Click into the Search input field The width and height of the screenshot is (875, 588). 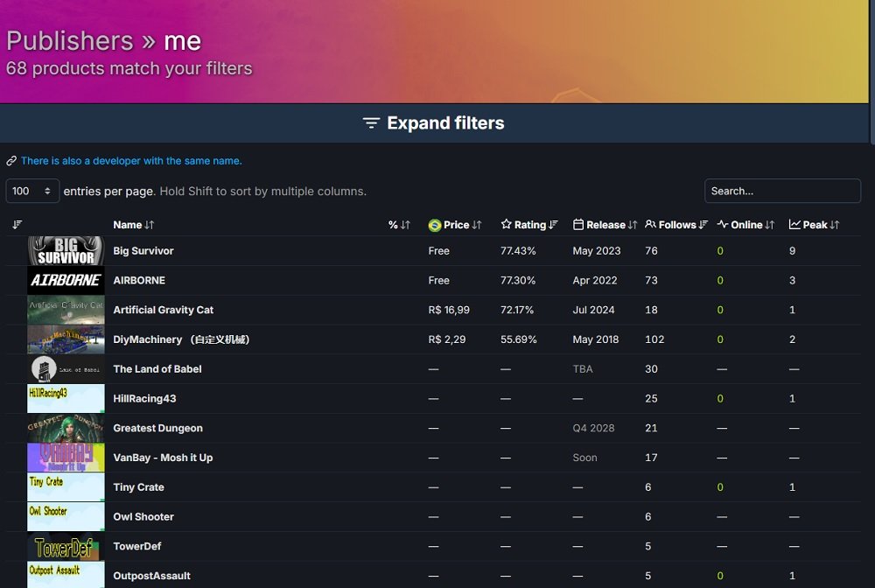(x=781, y=191)
